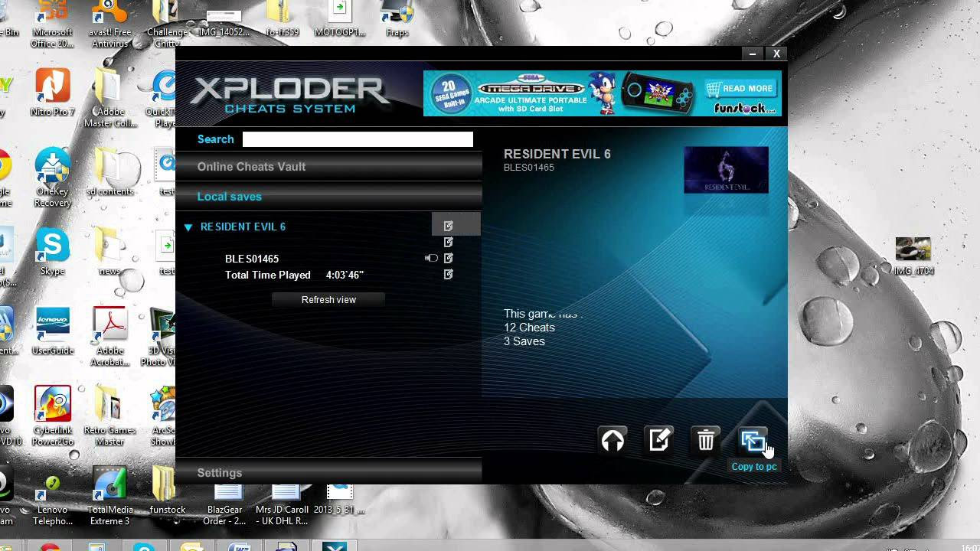Open the sd contents folder
Image resolution: width=980 pixels, height=551 pixels.
click(110, 172)
